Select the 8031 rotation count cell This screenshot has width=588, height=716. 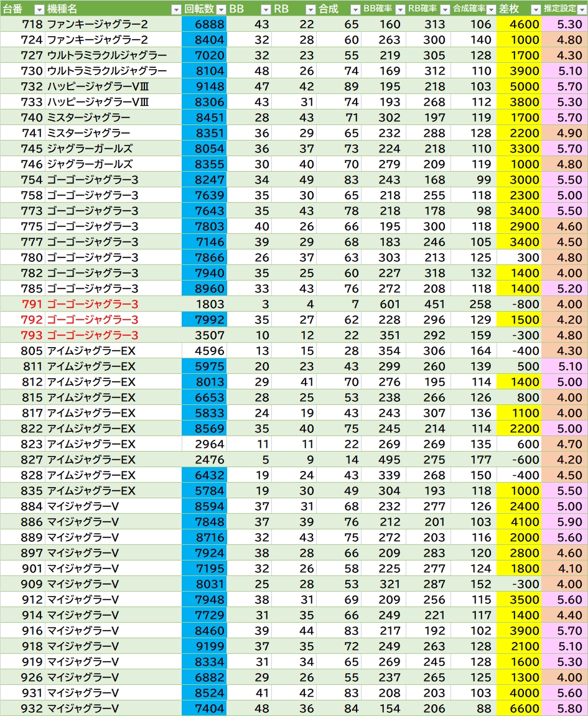pyautogui.click(x=204, y=583)
